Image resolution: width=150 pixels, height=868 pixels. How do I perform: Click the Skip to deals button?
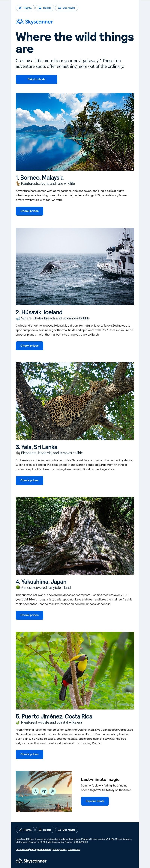click(x=36, y=79)
